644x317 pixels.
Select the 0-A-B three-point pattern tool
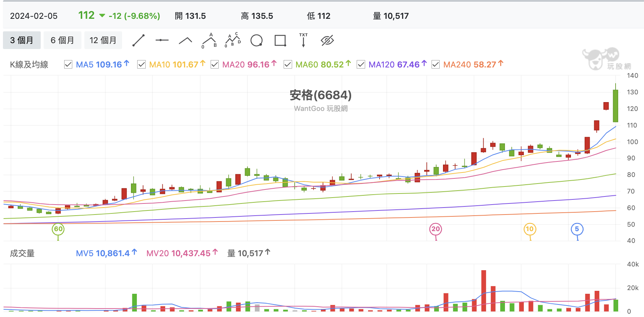point(210,41)
